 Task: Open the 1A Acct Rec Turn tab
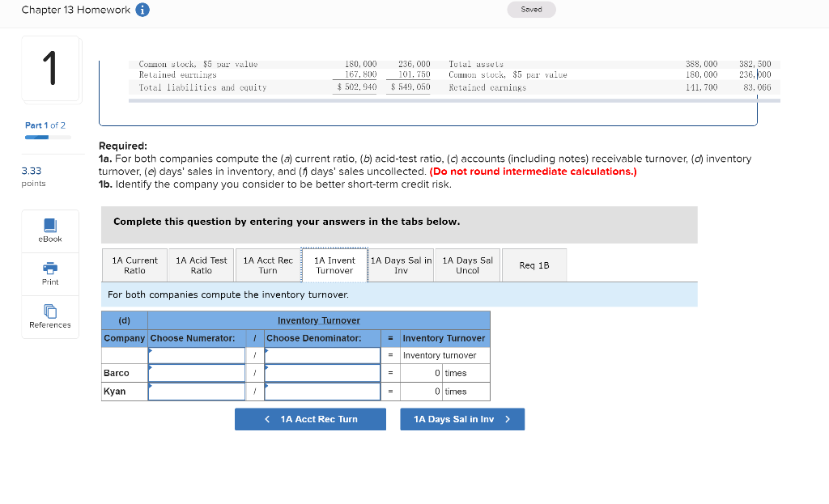coord(267,265)
